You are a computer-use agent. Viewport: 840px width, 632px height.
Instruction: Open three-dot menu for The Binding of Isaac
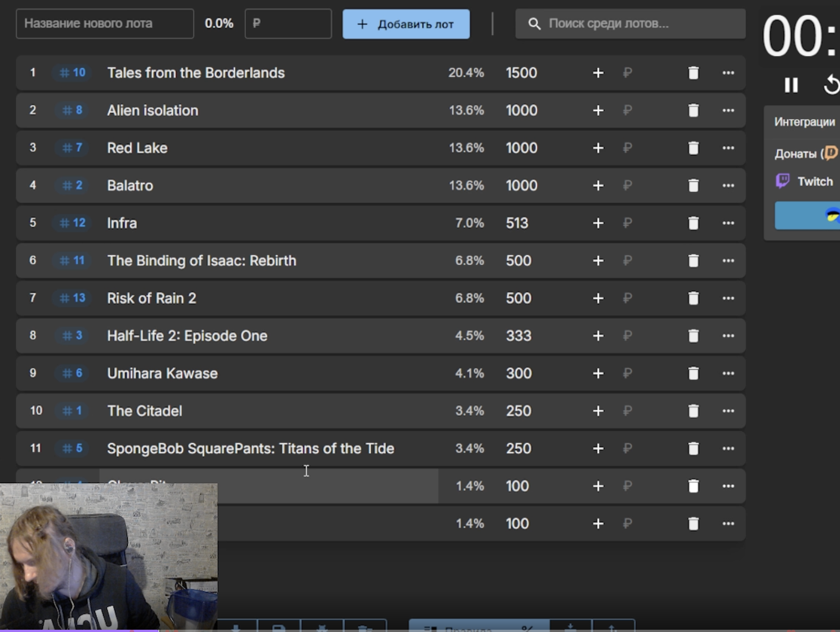[728, 261]
